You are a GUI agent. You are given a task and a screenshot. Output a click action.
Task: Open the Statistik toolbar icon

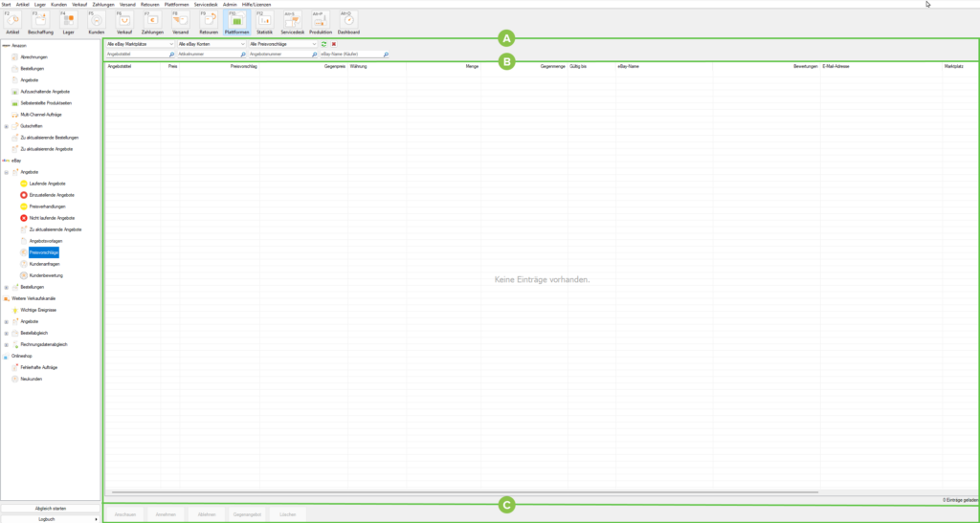[x=265, y=23]
